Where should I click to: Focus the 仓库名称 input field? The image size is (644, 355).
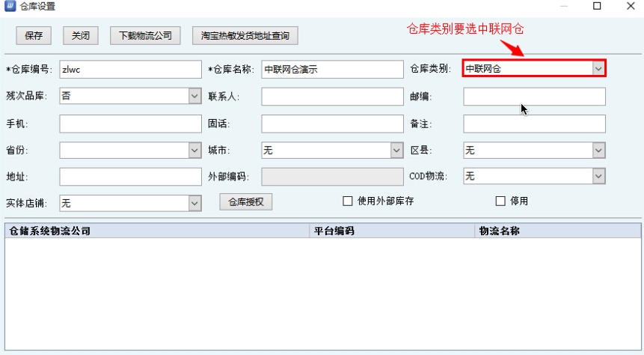332,69
